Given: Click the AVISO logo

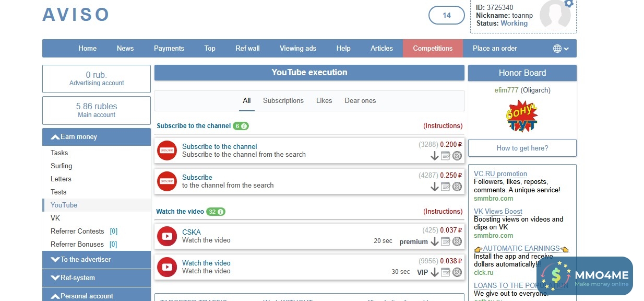Looking at the screenshot, I should [76, 15].
